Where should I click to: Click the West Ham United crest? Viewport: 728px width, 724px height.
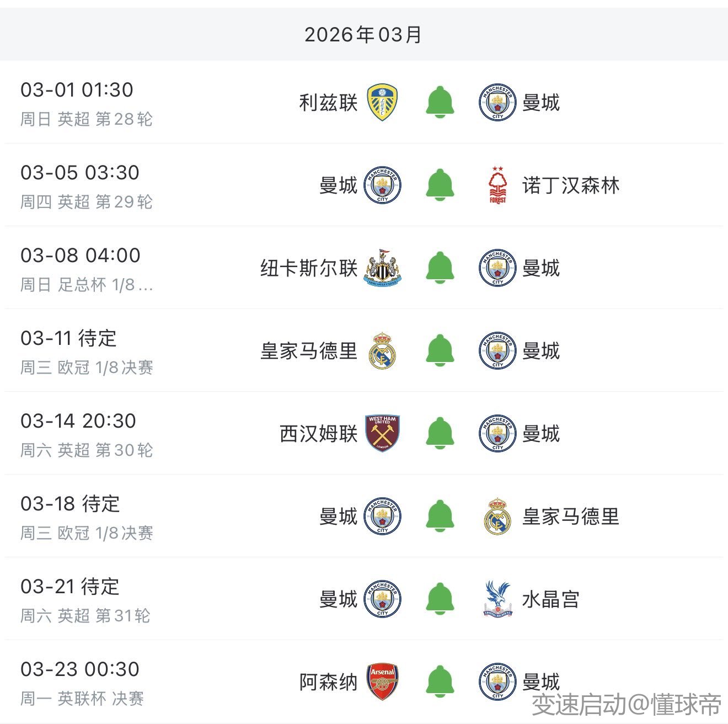[x=382, y=433]
